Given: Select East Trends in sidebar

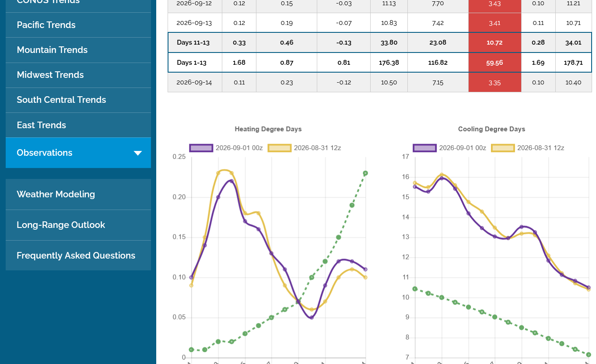Looking at the screenshot, I should point(78,125).
